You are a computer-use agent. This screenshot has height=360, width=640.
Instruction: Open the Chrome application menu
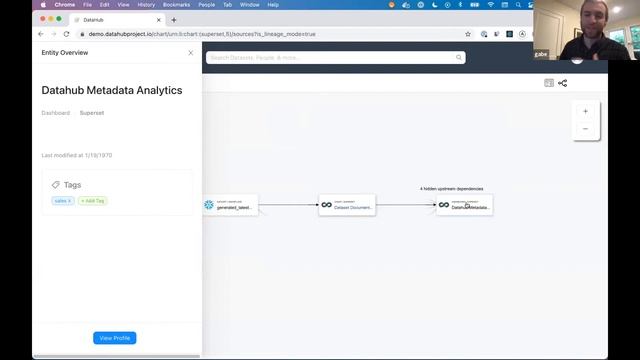[65, 5]
